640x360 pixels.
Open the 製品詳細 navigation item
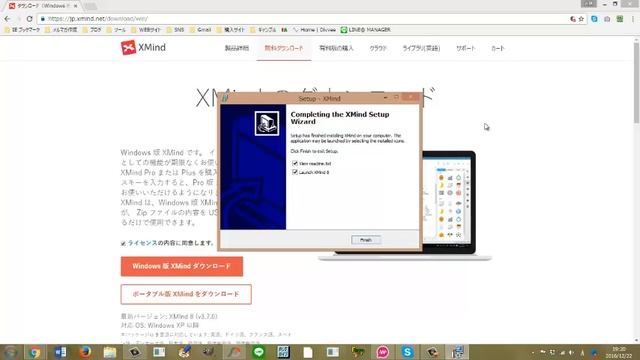[237, 48]
